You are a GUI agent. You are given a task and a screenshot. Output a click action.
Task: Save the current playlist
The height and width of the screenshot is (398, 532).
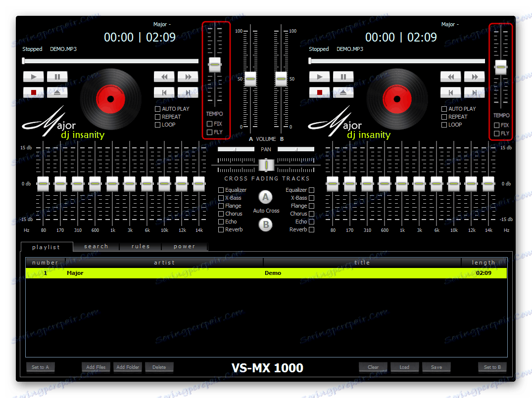(436, 367)
